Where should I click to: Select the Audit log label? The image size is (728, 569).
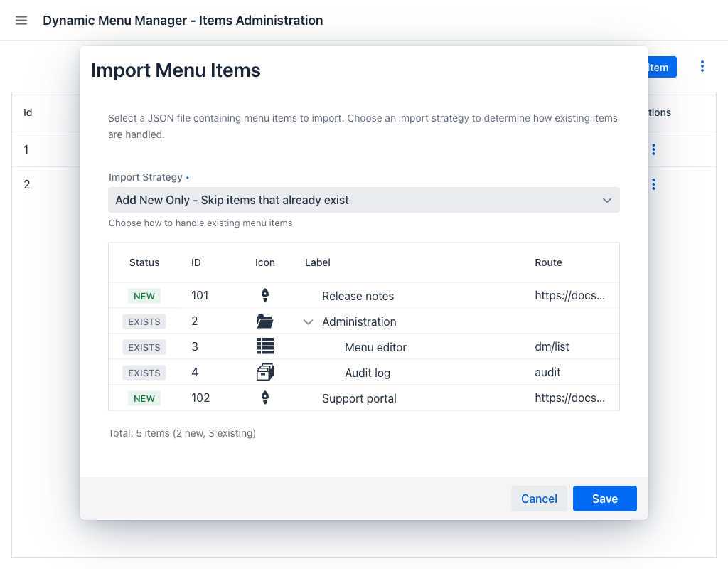click(368, 373)
